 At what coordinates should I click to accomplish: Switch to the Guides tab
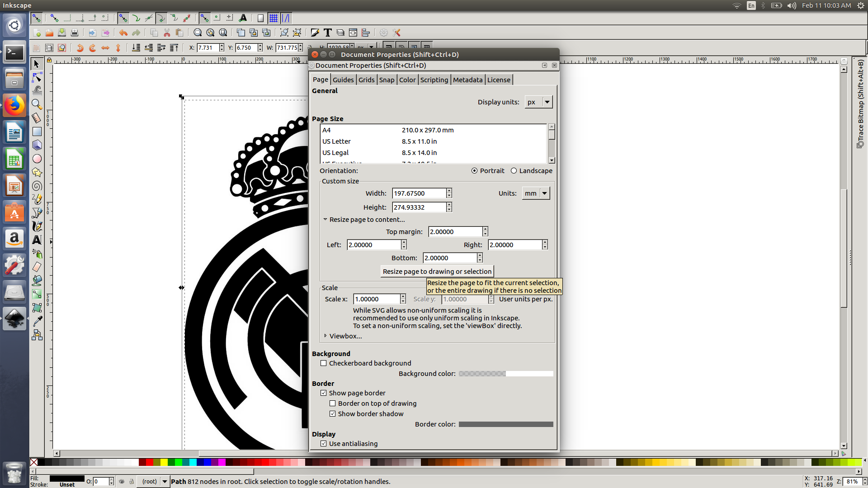tap(343, 80)
